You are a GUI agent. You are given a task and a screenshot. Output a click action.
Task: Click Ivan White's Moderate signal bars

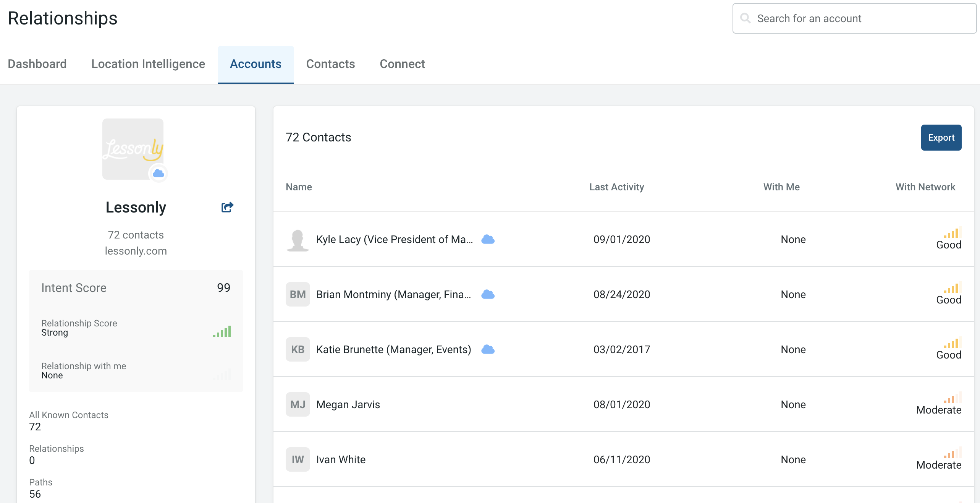953,453
